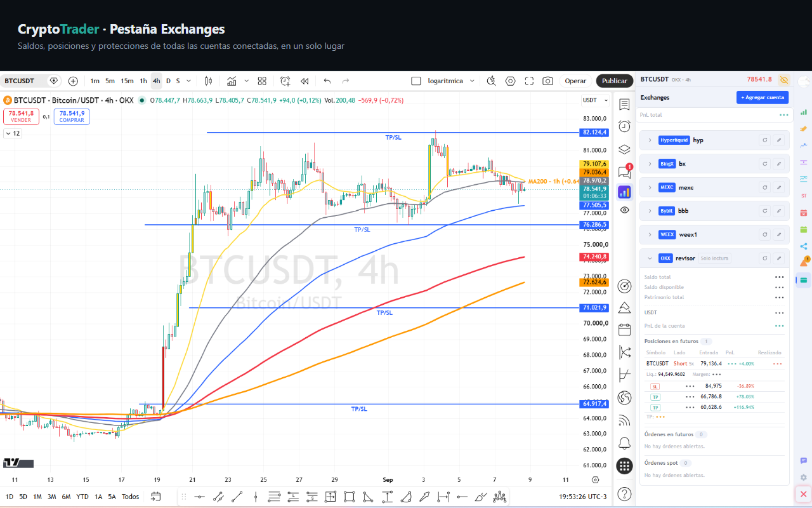Select the Todos date range

131,497
